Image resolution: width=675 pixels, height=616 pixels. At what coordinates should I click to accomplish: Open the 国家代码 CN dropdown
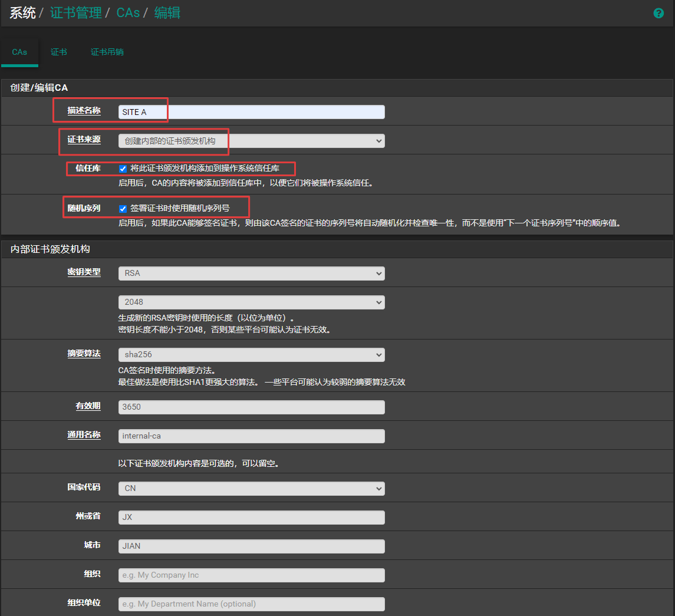pos(251,489)
